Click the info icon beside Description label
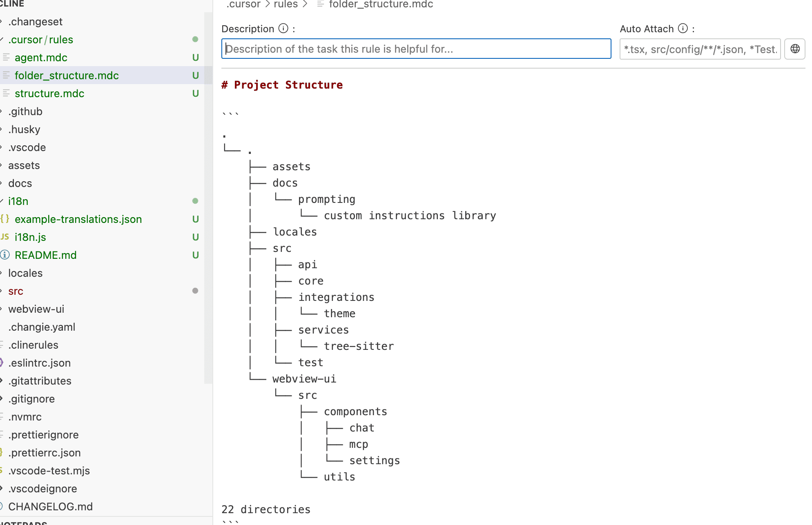The width and height of the screenshot is (812, 525). coord(283,29)
